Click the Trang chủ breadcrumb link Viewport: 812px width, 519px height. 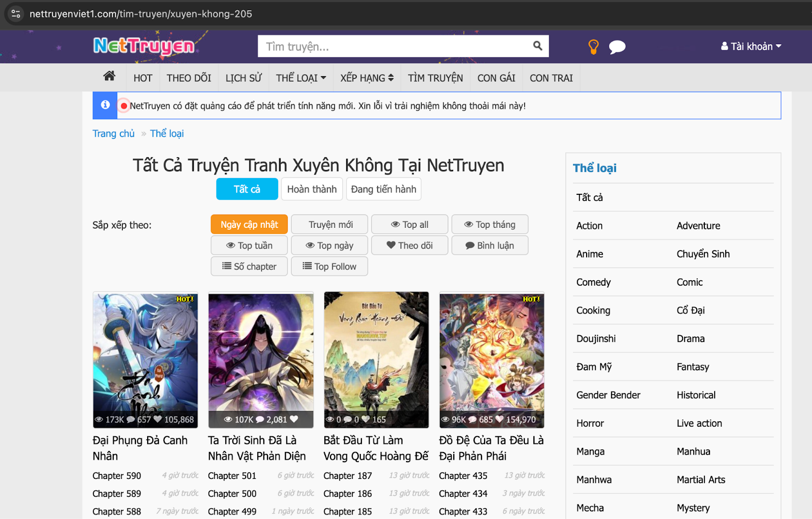[113, 133]
